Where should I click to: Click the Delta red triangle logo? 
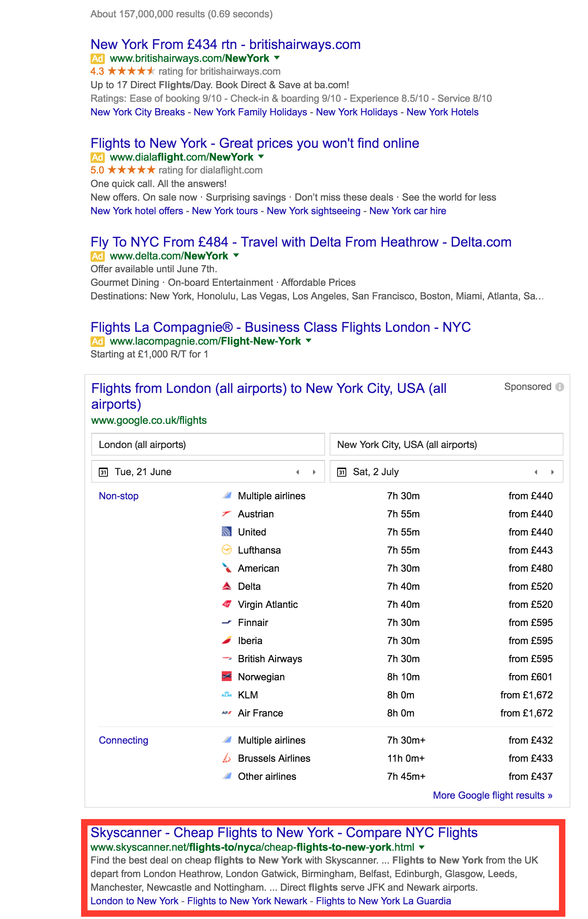pos(227,586)
